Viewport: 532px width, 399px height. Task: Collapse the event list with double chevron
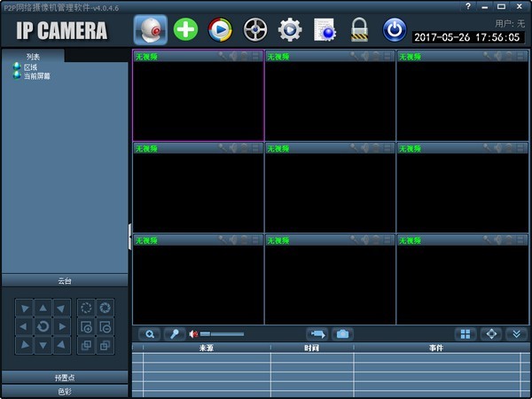click(517, 334)
